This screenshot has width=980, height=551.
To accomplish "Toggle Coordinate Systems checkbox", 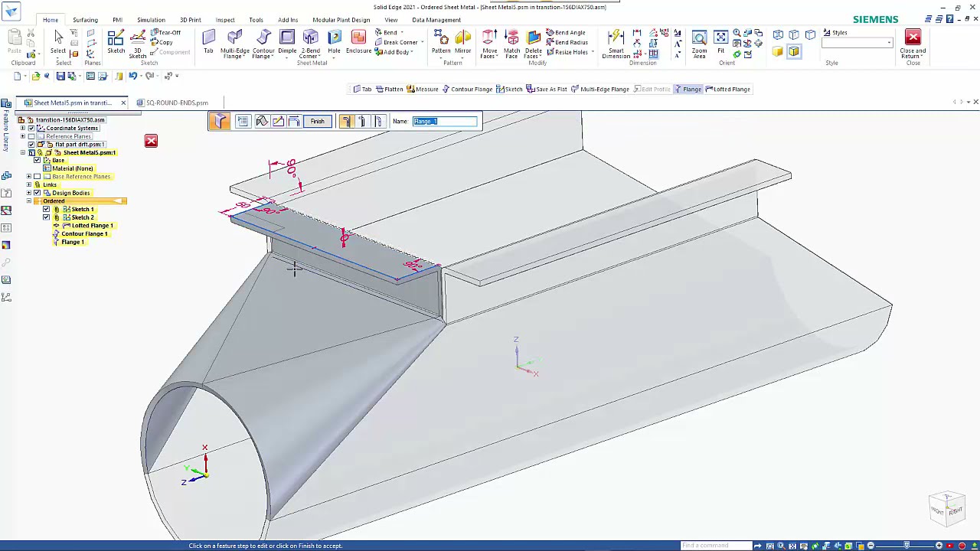I will pyautogui.click(x=31, y=128).
